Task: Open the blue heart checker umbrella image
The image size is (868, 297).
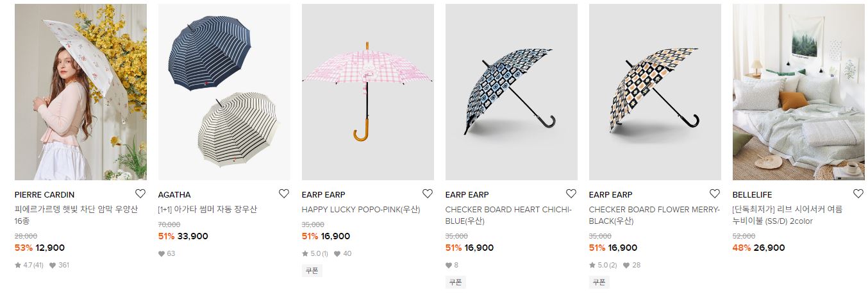Action: (x=512, y=92)
